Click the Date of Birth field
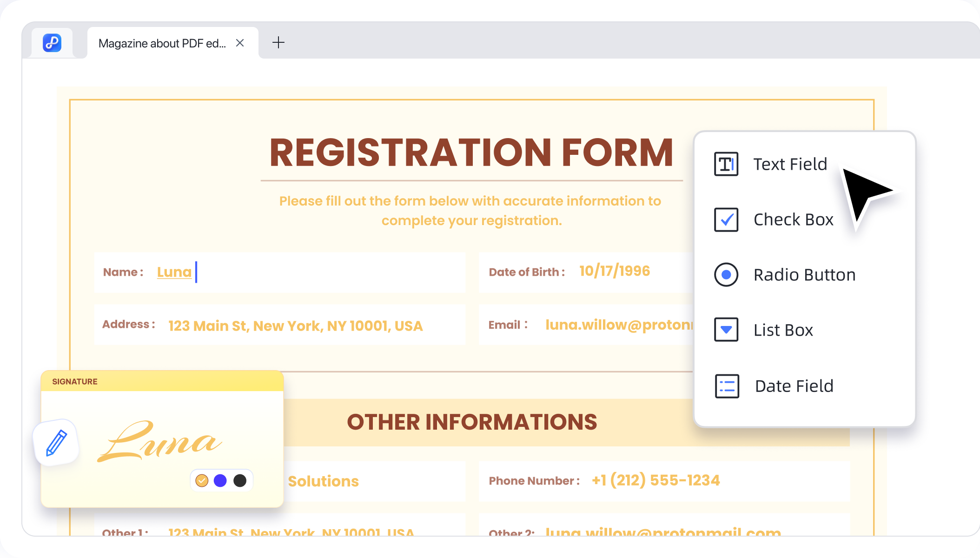Screen dimensions: 980x558 [x=614, y=271]
